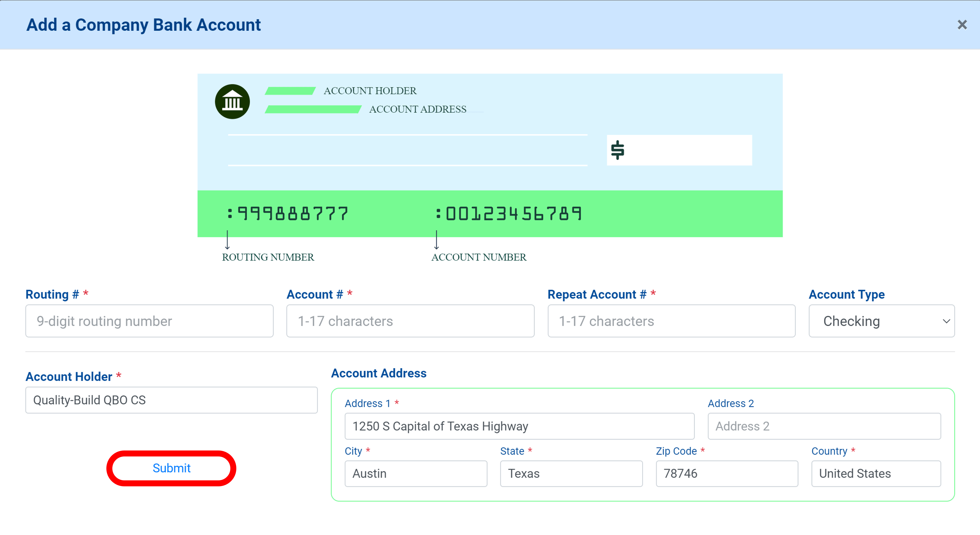Open the Account Type Checking dropdown

pyautogui.click(x=882, y=321)
